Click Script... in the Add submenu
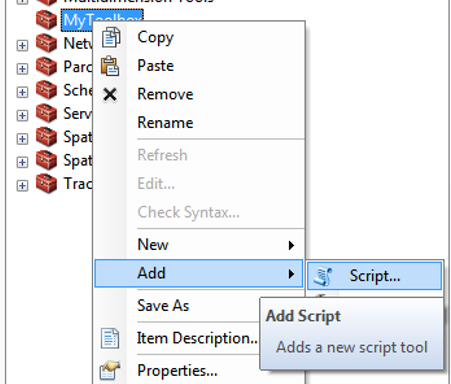The height and width of the screenshot is (384, 451). tap(375, 276)
